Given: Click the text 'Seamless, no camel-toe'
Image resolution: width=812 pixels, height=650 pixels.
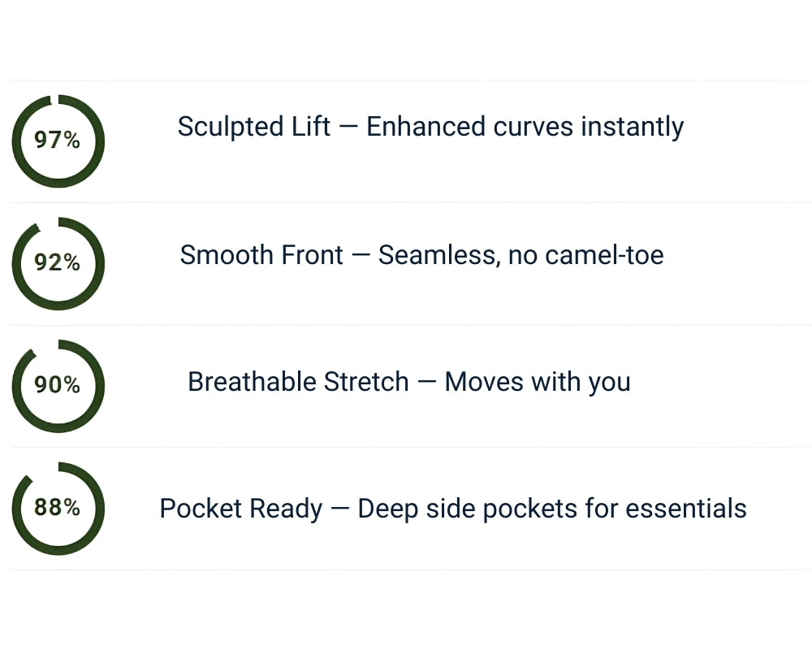Looking at the screenshot, I should [x=520, y=255].
